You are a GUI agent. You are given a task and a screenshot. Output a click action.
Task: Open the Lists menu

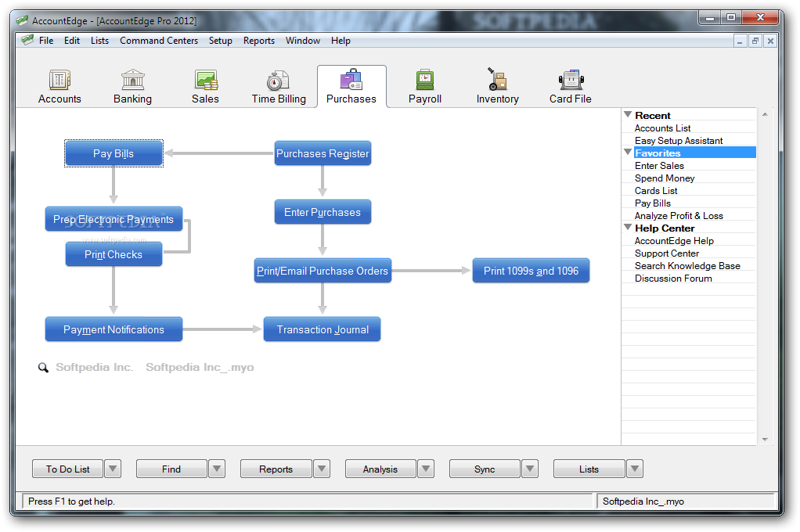(x=99, y=41)
